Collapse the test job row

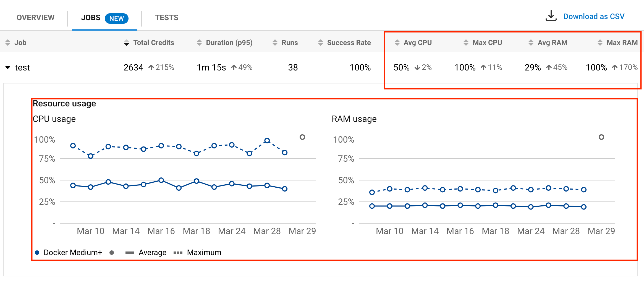click(8, 67)
